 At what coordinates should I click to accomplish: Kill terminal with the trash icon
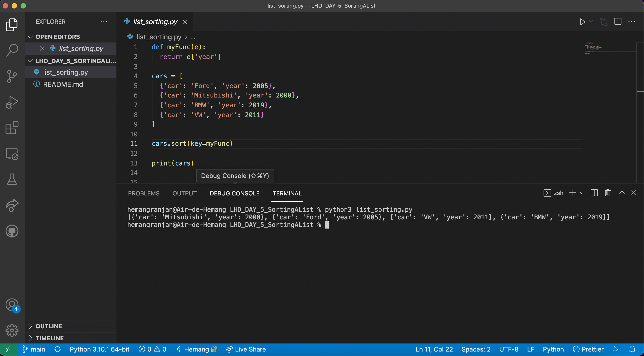pyautogui.click(x=608, y=193)
